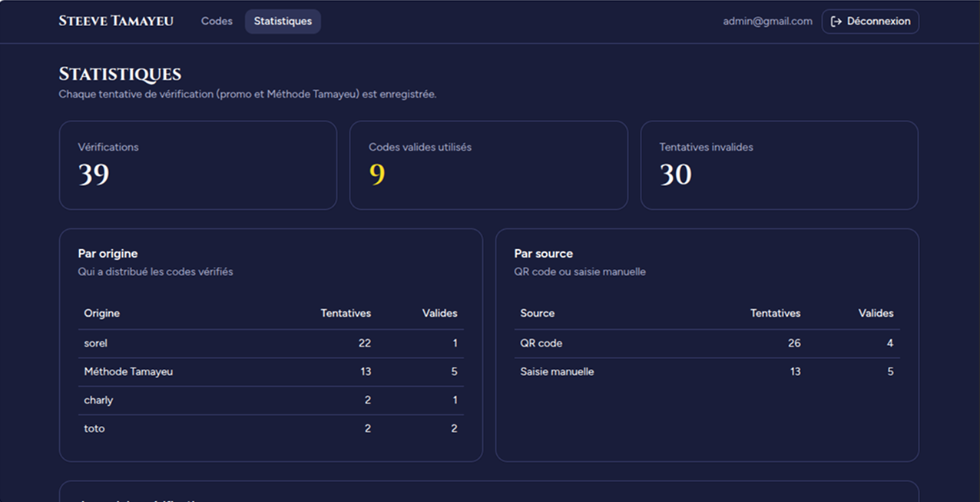Select the 'Saisie manuelle' row label

coord(558,371)
